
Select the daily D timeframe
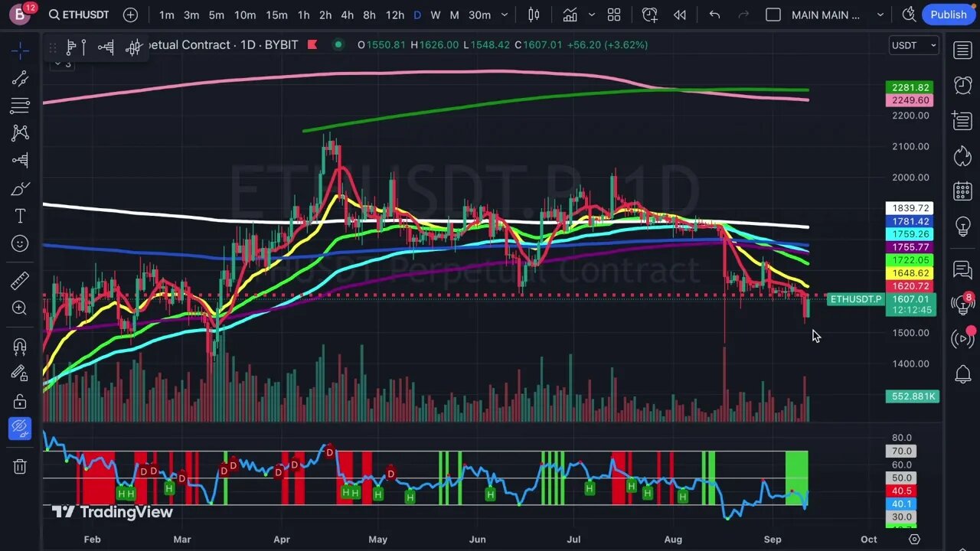[417, 15]
